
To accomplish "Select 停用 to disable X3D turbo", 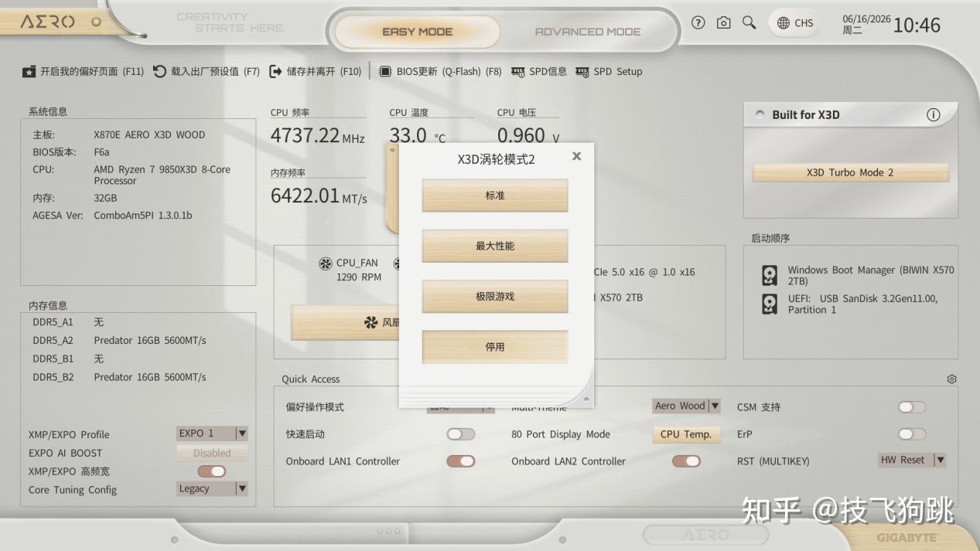I will [495, 347].
